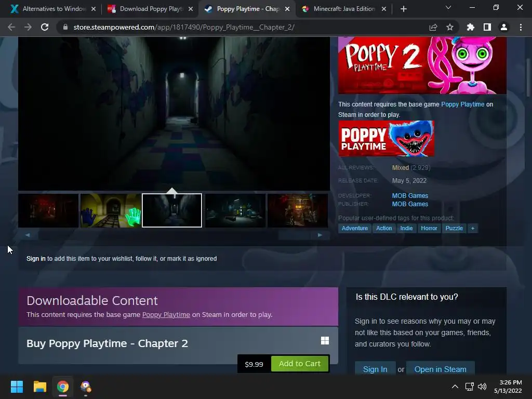Select the dark blue factory thumbnail
The image size is (532, 399).
[235, 210]
